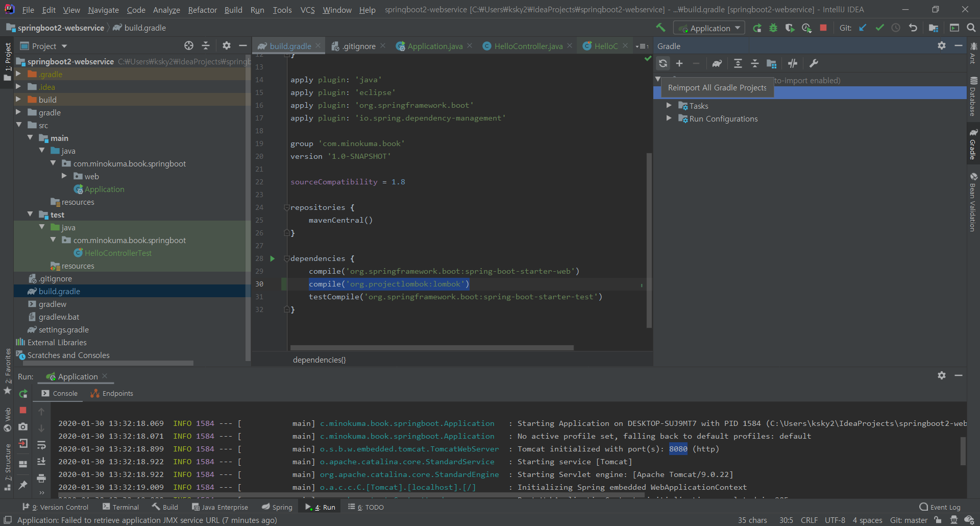Toggle the Bean Validation side tab
980x526 pixels.
[973, 202]
